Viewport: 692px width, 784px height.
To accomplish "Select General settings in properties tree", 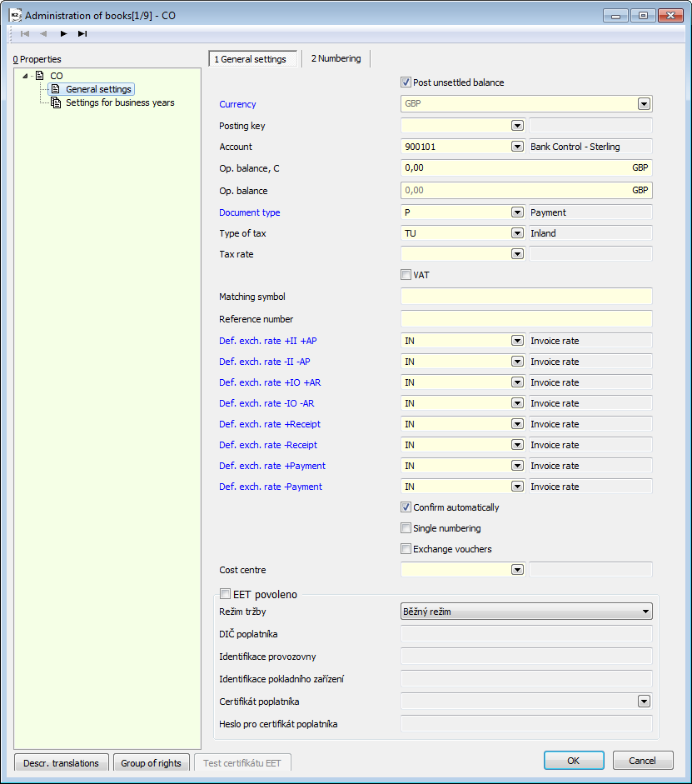I will pos(98,89).
